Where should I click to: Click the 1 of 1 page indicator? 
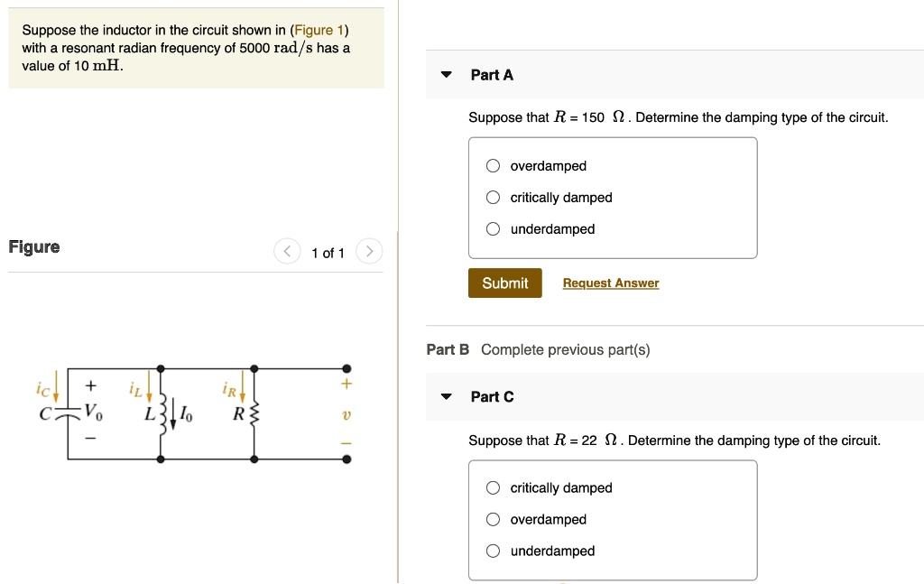[328, 253]
